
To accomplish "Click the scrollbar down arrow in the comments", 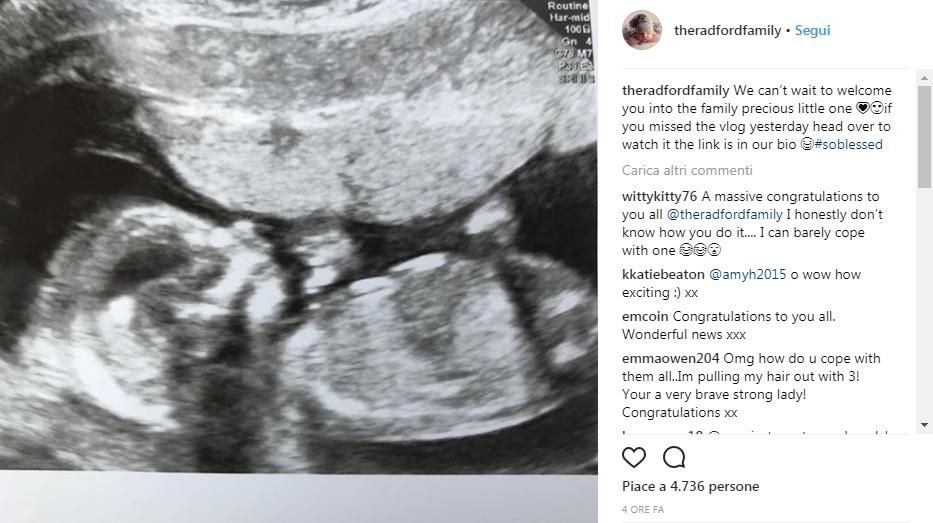I will 924,425.
